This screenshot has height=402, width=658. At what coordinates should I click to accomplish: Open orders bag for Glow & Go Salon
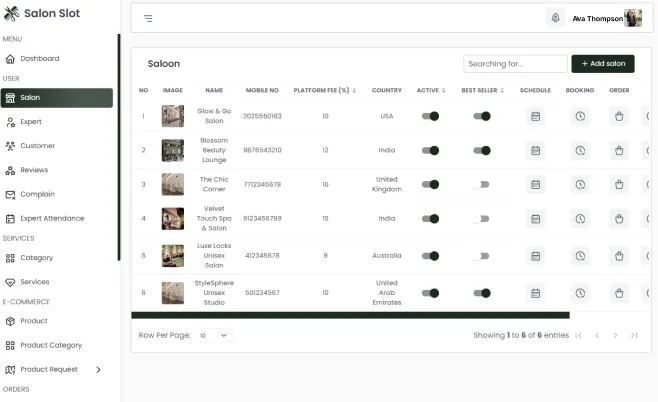619,116
